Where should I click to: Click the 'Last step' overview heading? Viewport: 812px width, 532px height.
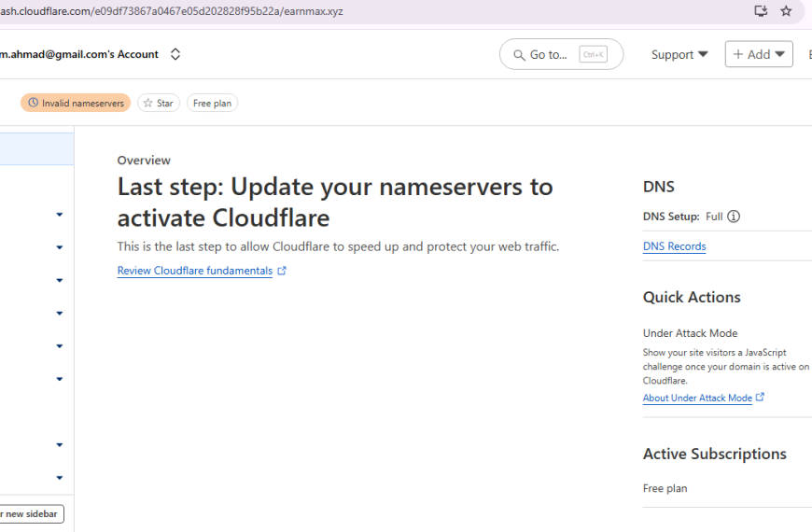click(335, 202)
